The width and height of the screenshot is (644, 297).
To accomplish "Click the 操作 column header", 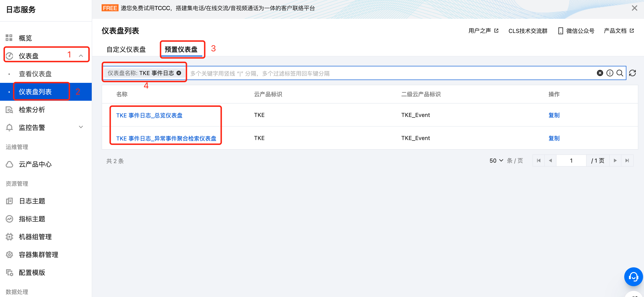I will coord(554,94).
